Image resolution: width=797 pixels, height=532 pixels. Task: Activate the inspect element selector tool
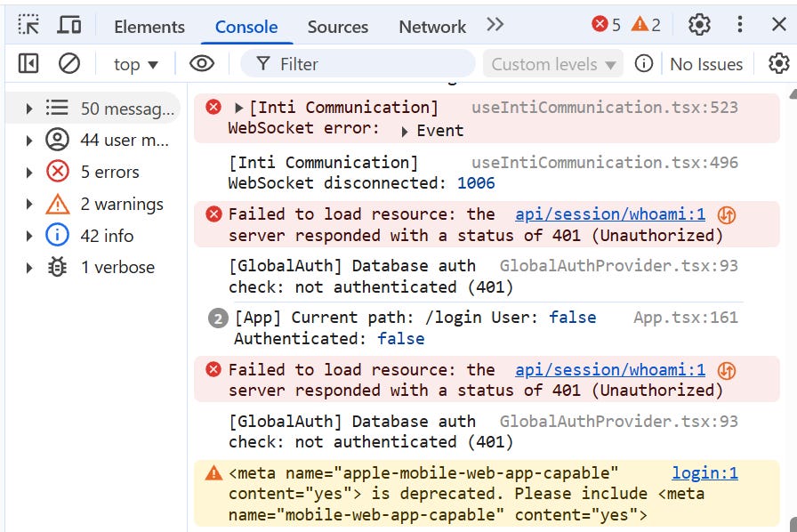(28, 24)
